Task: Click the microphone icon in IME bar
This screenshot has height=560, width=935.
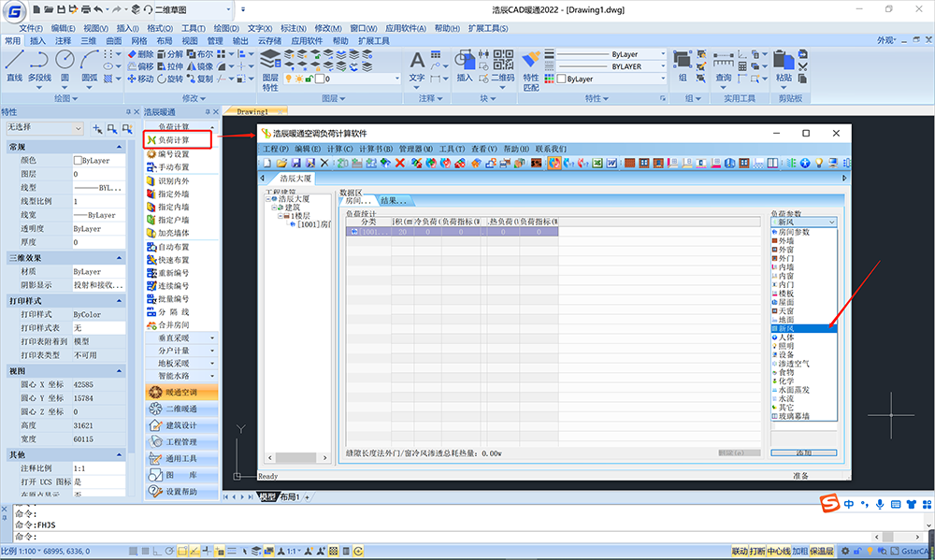Action: [880, 505]
